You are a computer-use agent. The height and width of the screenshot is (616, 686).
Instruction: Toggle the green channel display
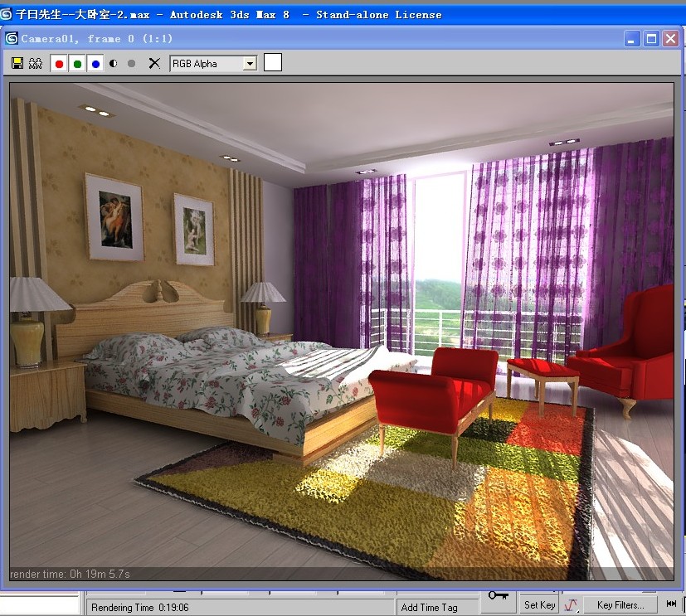77,63
